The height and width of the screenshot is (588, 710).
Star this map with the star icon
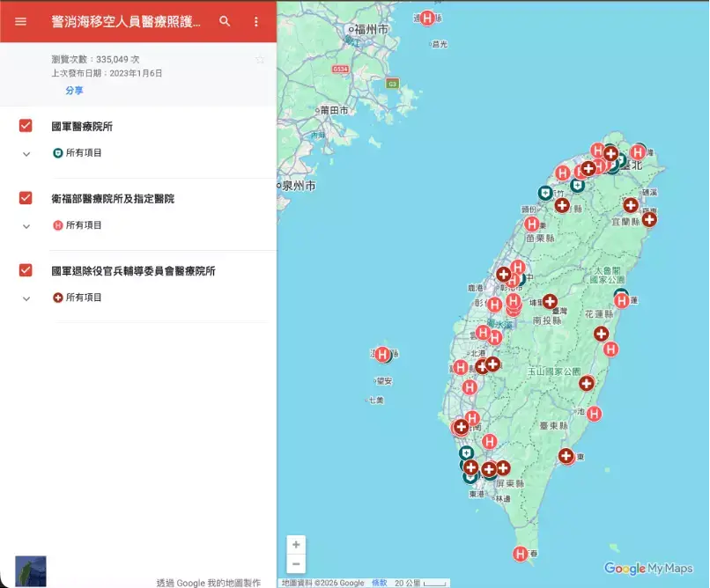pos(260,60)
